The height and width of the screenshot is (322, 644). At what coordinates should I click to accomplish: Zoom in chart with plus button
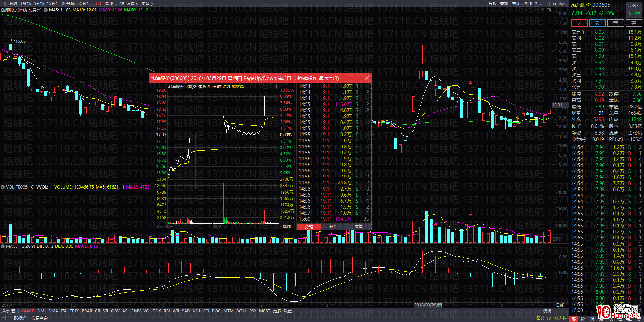[x=556, y=311]
